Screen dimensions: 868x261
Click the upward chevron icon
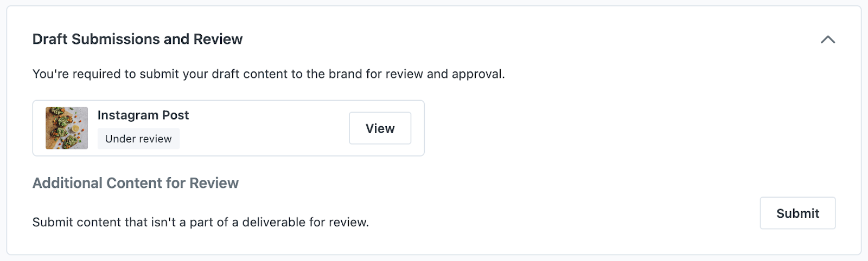pos(827,40)
